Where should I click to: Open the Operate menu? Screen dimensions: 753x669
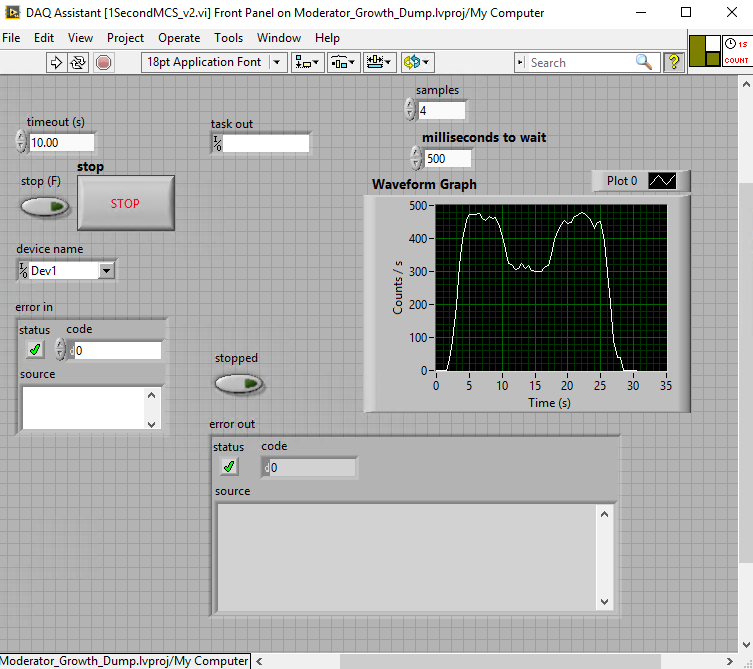pos(179,38)
